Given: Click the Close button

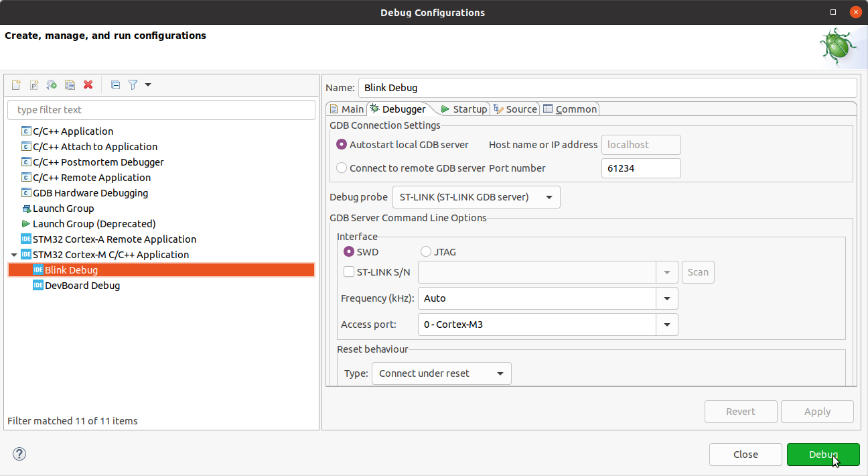Looking at the screenshot, I should (x=745, y=455).
